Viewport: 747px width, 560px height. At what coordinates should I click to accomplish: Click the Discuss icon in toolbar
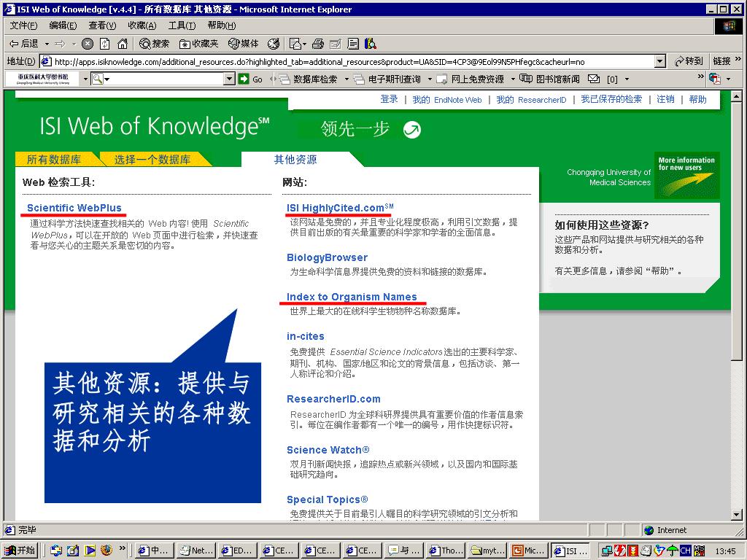point(353,44)
